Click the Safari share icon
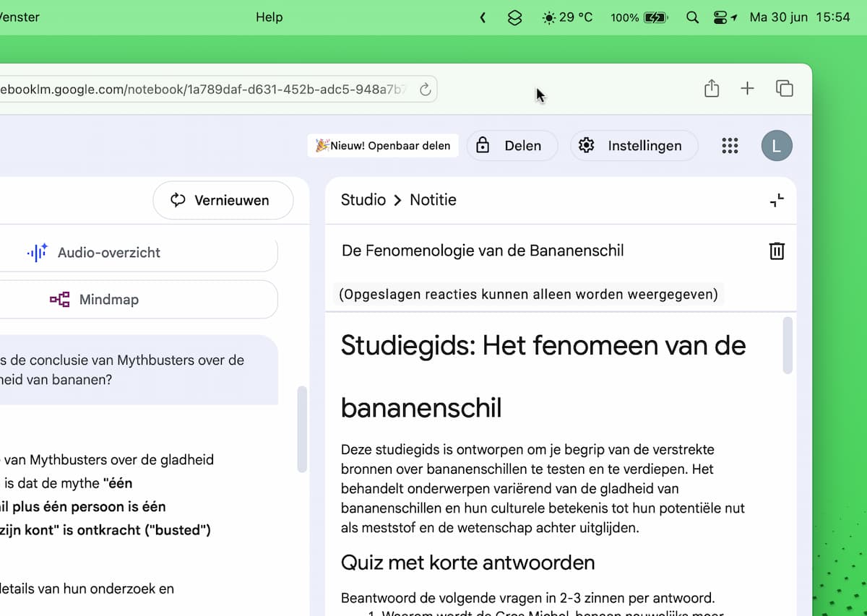This screenshot has height=616, width=867. (712, 89)
